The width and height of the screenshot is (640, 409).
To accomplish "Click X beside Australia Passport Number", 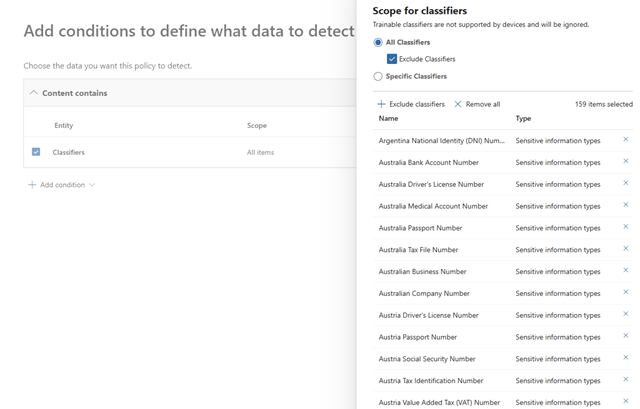I will (626, 227).
